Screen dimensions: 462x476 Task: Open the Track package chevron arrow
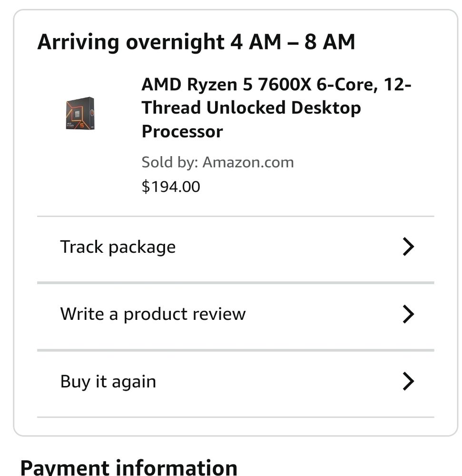click(x=408, y=247)
